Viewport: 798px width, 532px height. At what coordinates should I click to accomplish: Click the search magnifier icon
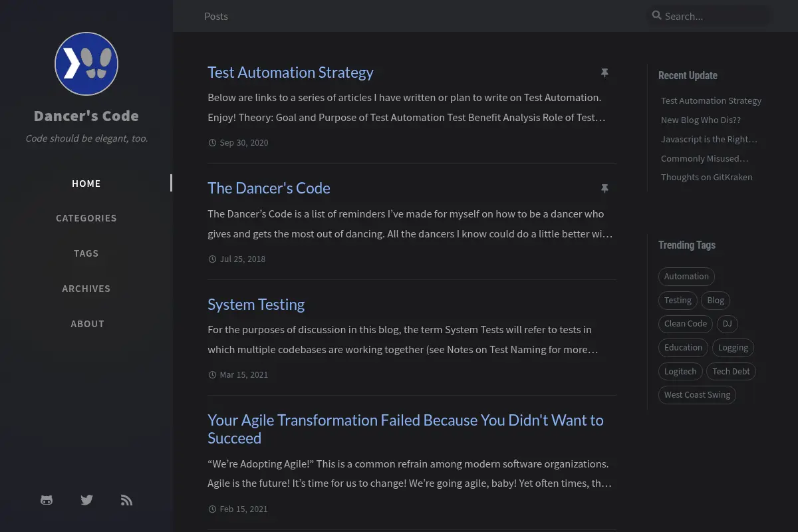click(656, 15)
